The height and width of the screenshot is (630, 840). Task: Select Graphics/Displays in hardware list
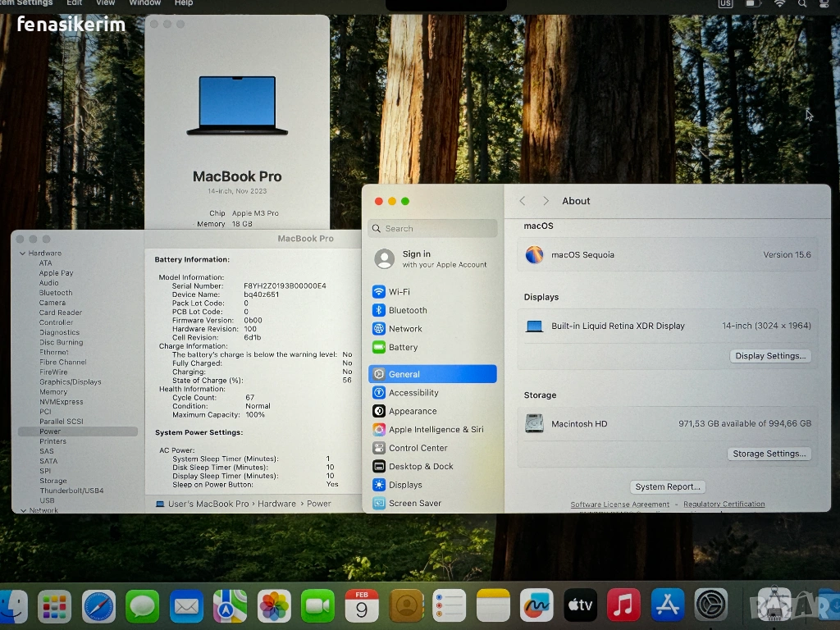[71, 382]
